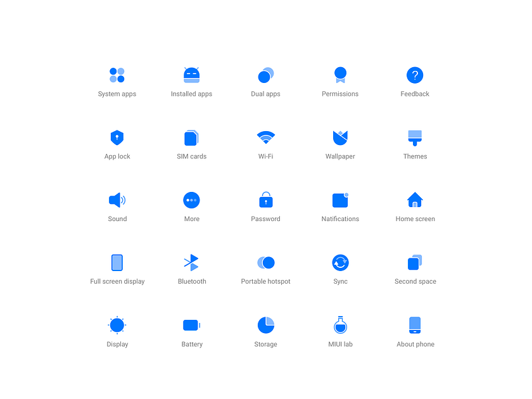Select the MIUI lab flask icon
This screenshot has width=532, height=399.
(x=340, y=326)
